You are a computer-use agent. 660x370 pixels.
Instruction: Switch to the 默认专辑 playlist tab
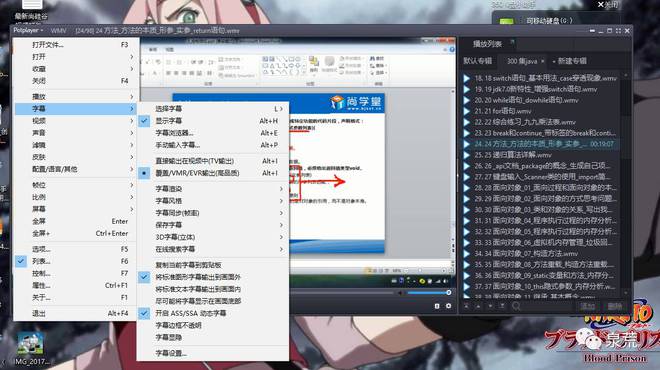coord(477,61)
